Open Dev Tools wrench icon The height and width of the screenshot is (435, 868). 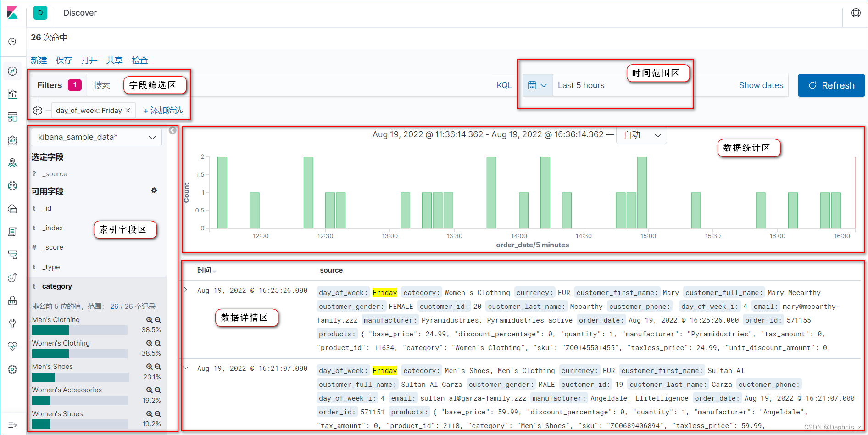pos(12,323)
